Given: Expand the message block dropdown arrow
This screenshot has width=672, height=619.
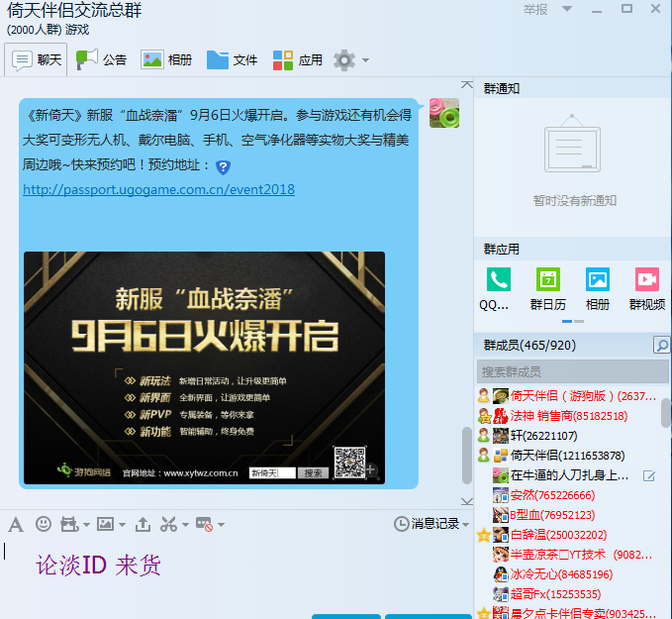Looking at the screenshot, I should coord(221,525).
